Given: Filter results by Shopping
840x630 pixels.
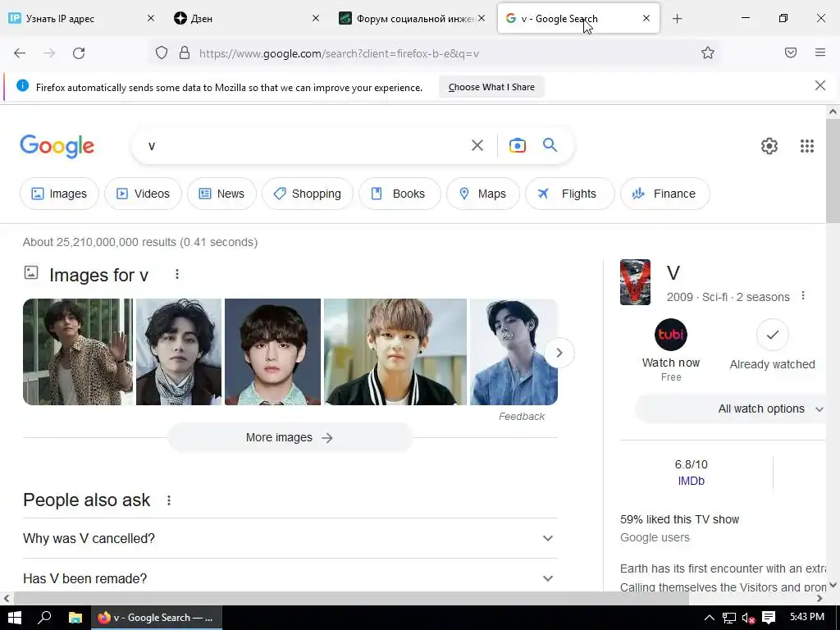Looking at the screenshot, I should 308,194.
